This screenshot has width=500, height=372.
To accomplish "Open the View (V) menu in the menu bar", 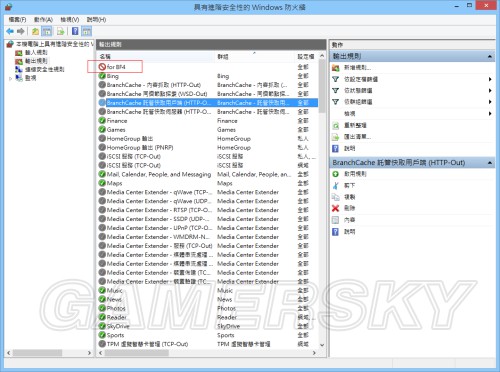I will click(x=70, y=20).
